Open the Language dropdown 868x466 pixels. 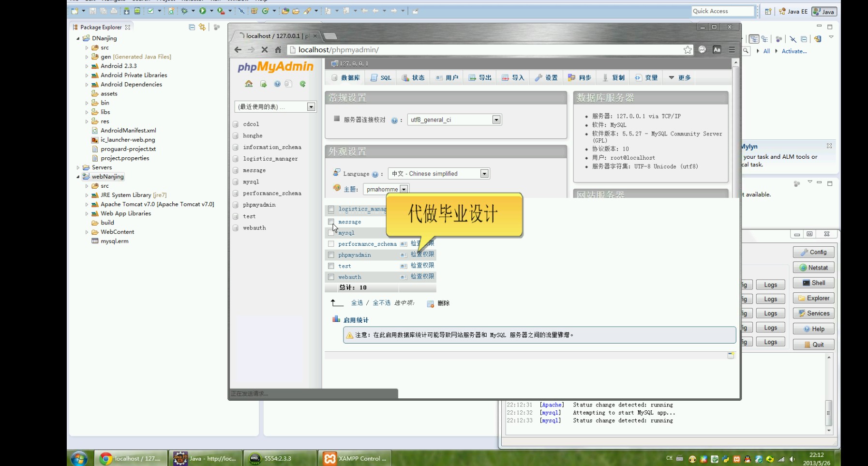tap(439, 174)
